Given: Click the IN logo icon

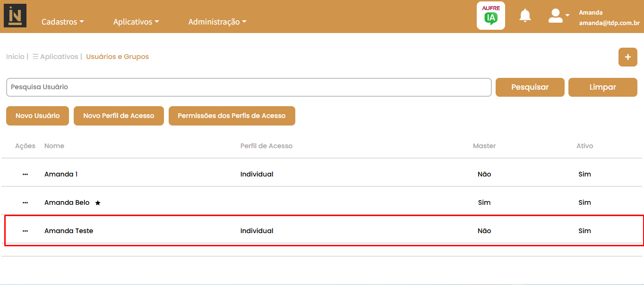Looking at the screenshot, I should pos(15,16).
